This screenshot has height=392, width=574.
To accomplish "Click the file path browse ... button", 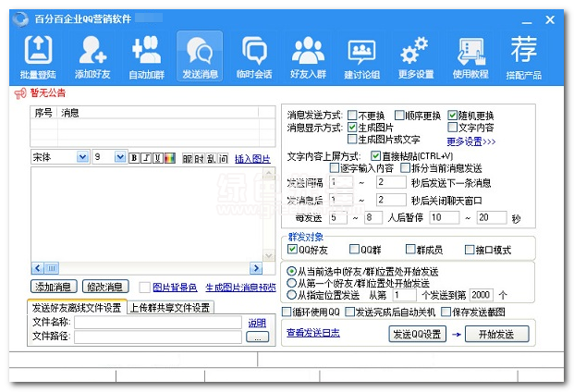I will coord(257,337).
